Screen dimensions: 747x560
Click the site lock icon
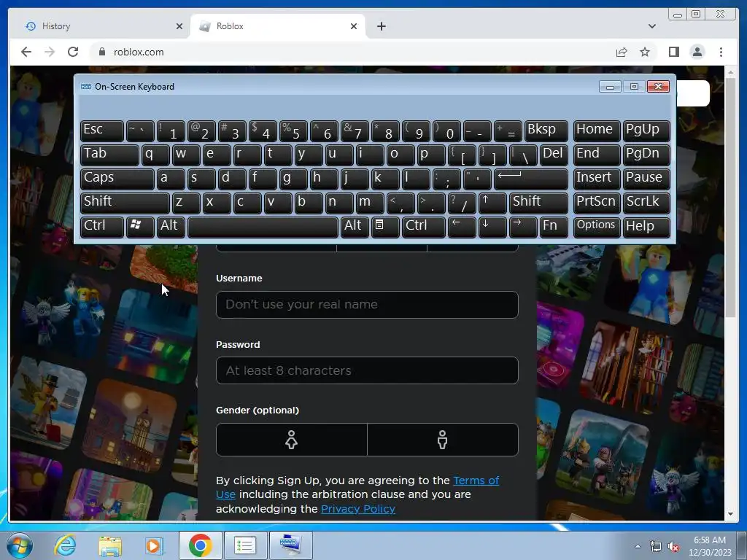(102, 52)
